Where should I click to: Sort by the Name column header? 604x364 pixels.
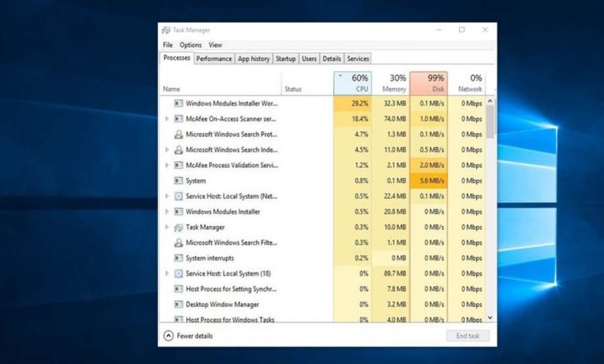click(x=221, y=83)
